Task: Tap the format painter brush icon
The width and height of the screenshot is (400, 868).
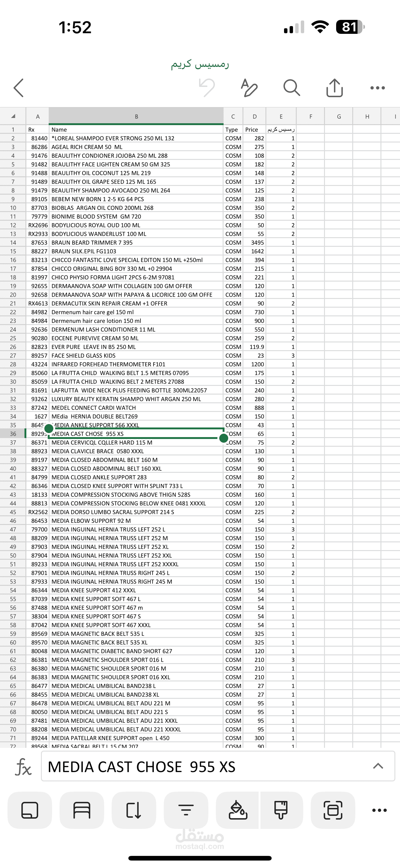Action: pyautogui.click(x=281, y=810)
